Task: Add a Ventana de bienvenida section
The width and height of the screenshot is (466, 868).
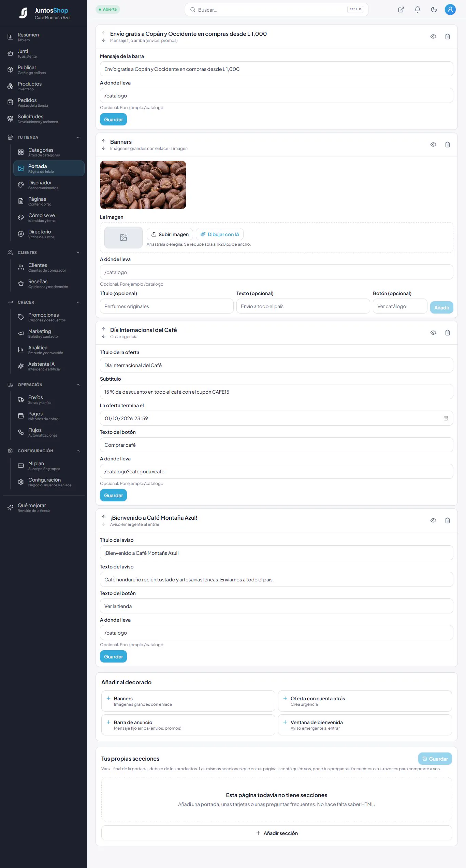Action: pyautogui.click(x=365, y=725)
